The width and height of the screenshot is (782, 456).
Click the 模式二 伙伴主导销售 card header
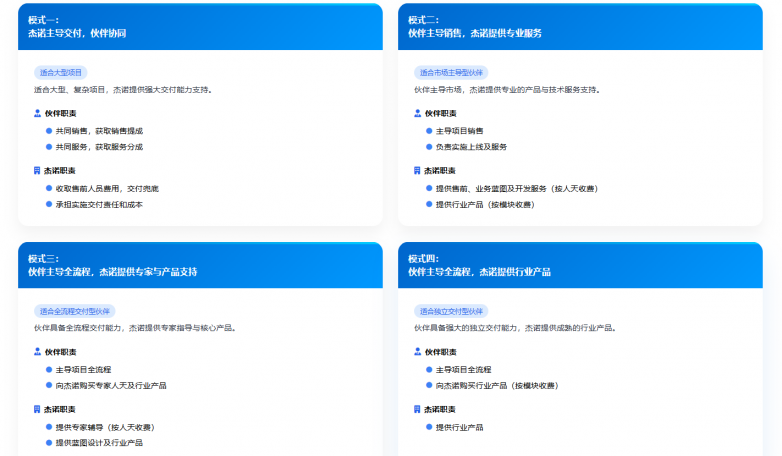click(x=580, y=27)
